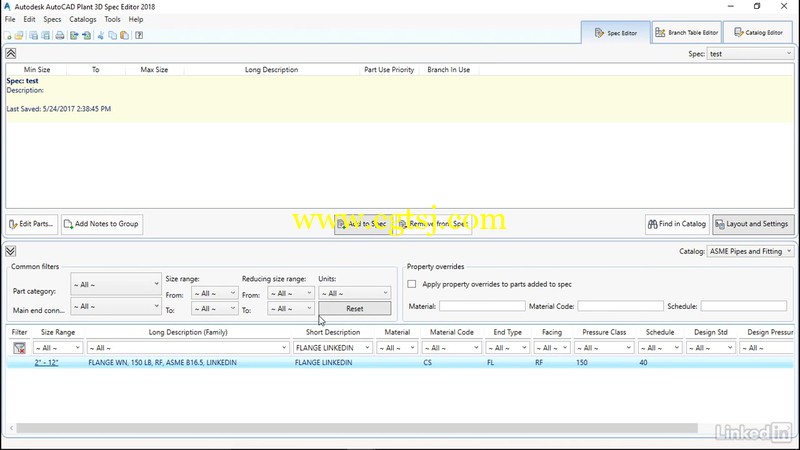Click the Remove from Spec button
The width and height of the screenshot is (800, 450).
(433, 224)
